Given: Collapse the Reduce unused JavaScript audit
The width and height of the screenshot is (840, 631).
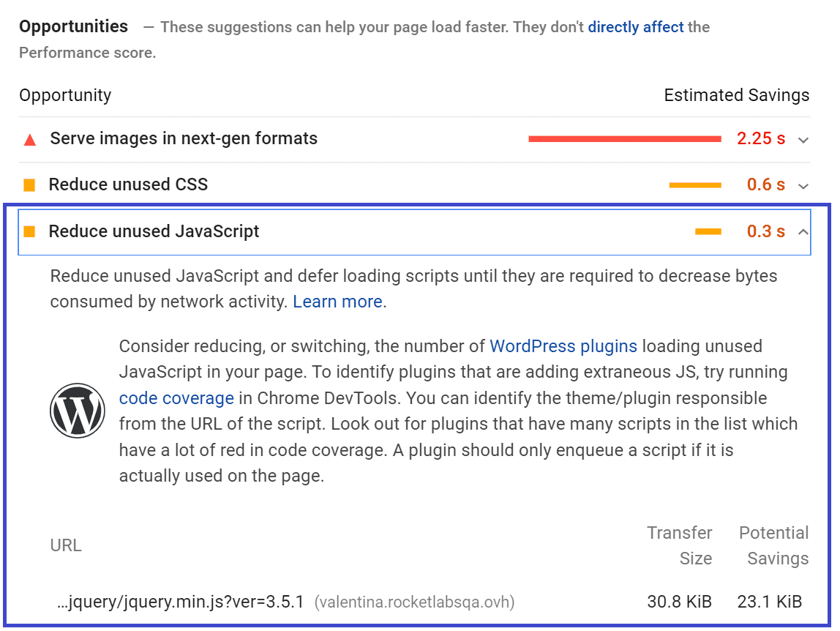Looking at the screenshot, I should tap(803, 231).
